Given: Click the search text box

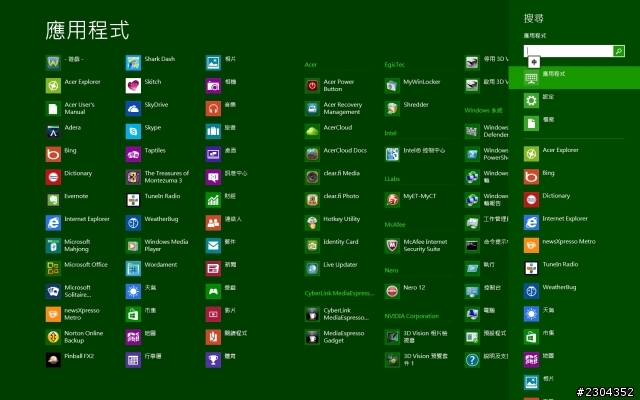Looking at the screenshot, I should pos(568,51).
